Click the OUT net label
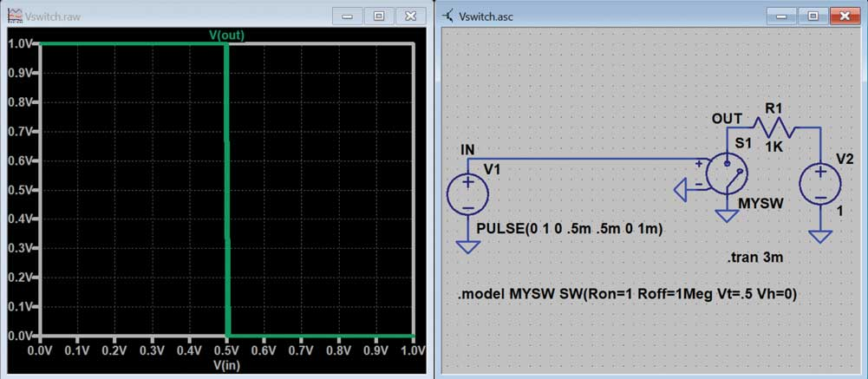 tap(727, 118)
